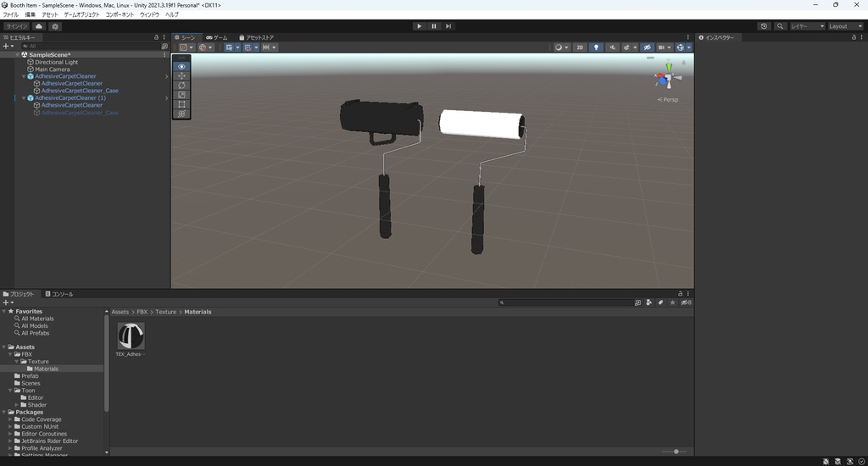Click the Project panel search field
Viewport: 868px width, 466px height.
click(x=565, y=302)
